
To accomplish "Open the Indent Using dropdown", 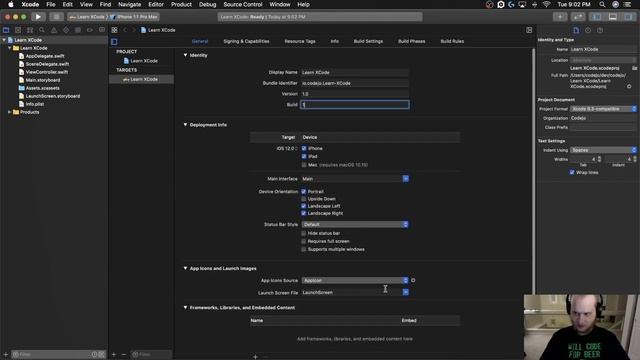I will tap(603, 150).
